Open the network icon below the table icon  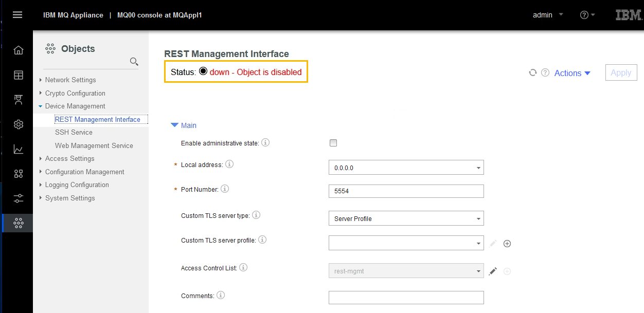[19, 100]
